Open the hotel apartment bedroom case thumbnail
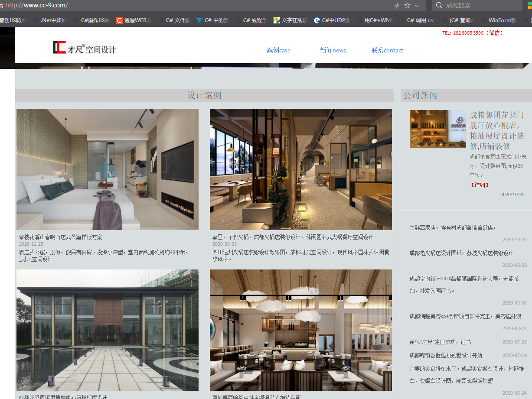 (x=107, y=169)
